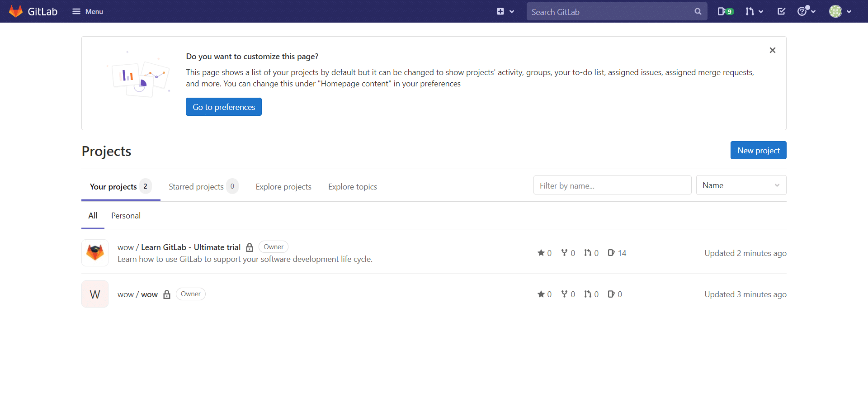Open the To-Do list icon

781,11
